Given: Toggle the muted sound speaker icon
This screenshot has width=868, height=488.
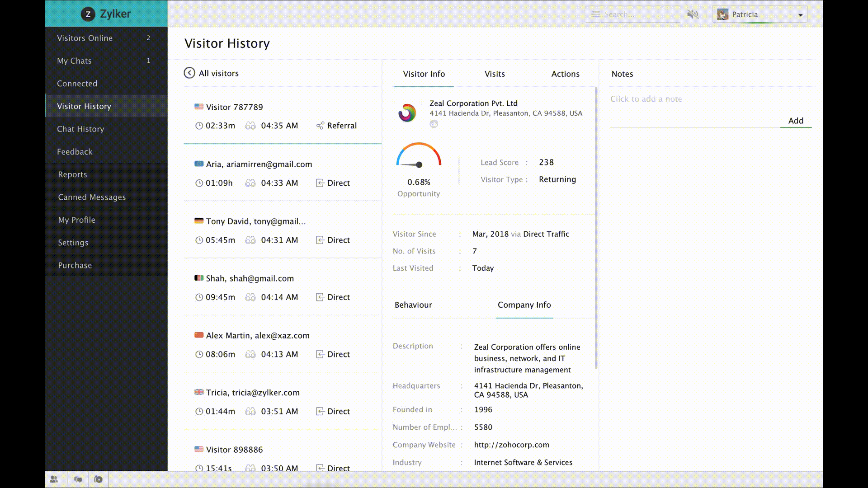Looking at the screenshot, I should (x=693, y=14).
